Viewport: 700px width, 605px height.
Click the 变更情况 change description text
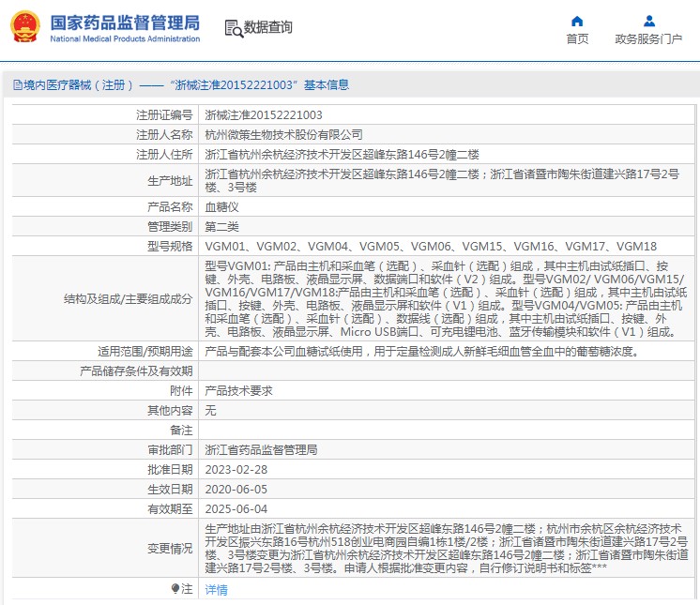point(447,549)
